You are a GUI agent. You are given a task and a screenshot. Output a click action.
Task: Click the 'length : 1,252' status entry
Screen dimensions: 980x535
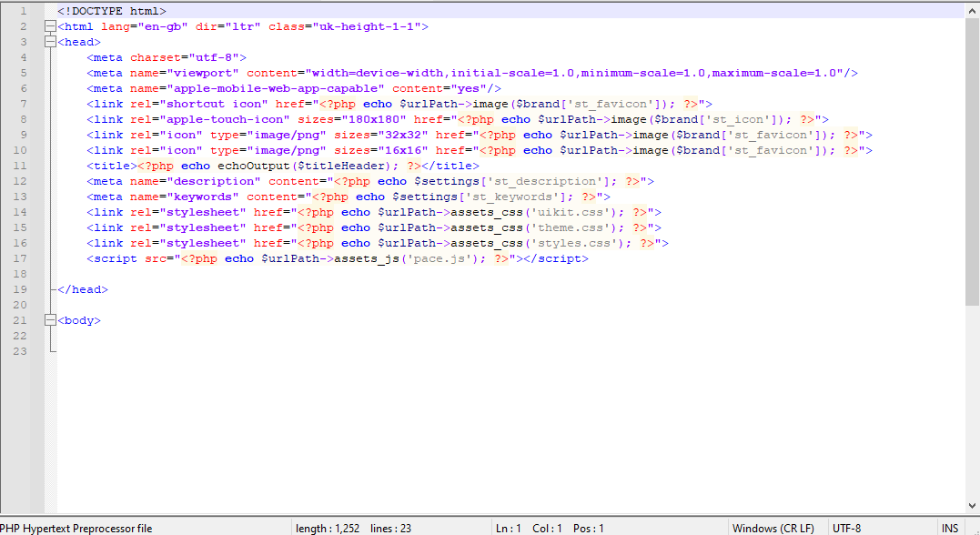click(x=328, y=528)
